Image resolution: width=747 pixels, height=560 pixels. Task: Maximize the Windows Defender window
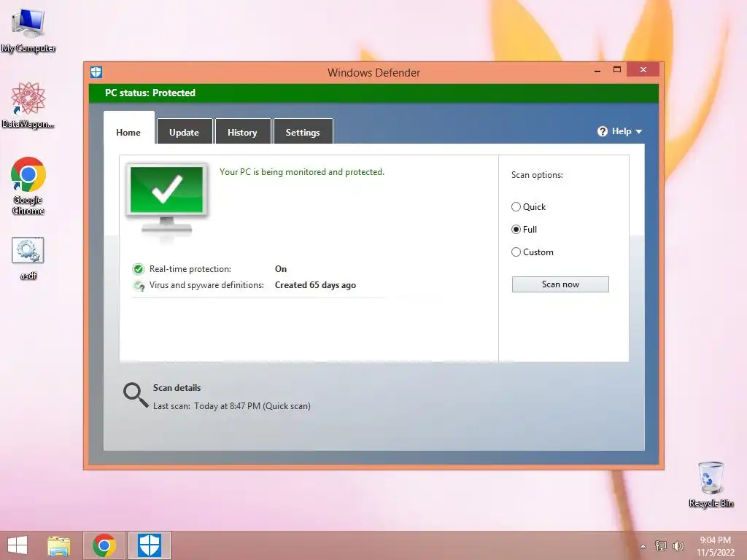pyautogui.click(x=617, y=69)
